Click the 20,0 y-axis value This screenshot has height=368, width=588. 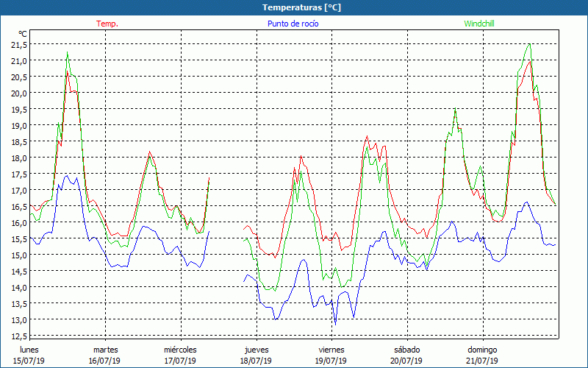coord(20,93)
